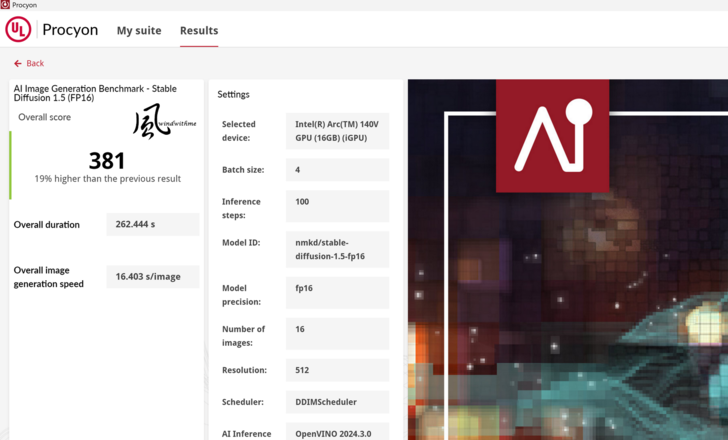Click the overall score value 381
728x440 pixels.
click(107, 161)
